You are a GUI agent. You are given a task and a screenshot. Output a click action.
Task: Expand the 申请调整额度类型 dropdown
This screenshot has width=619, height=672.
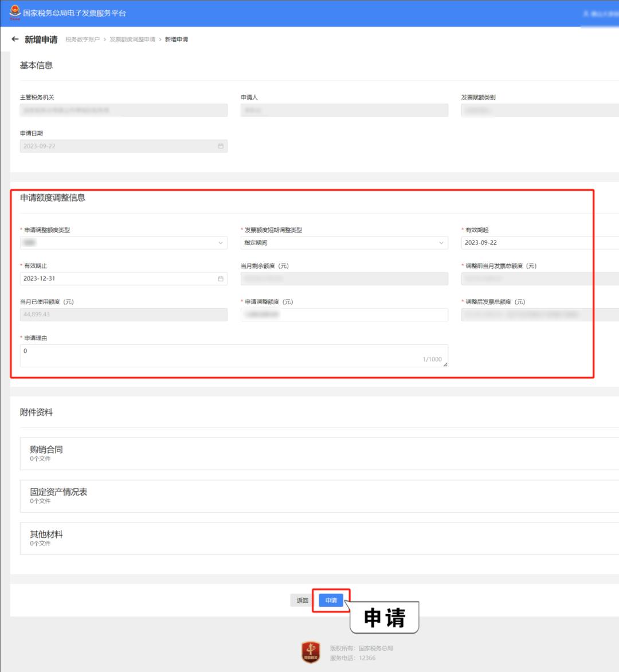pyautogui.click(x=123, y=243)
